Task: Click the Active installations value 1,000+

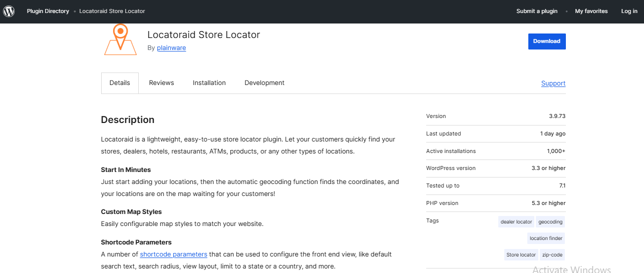Action: pos(556,151)
